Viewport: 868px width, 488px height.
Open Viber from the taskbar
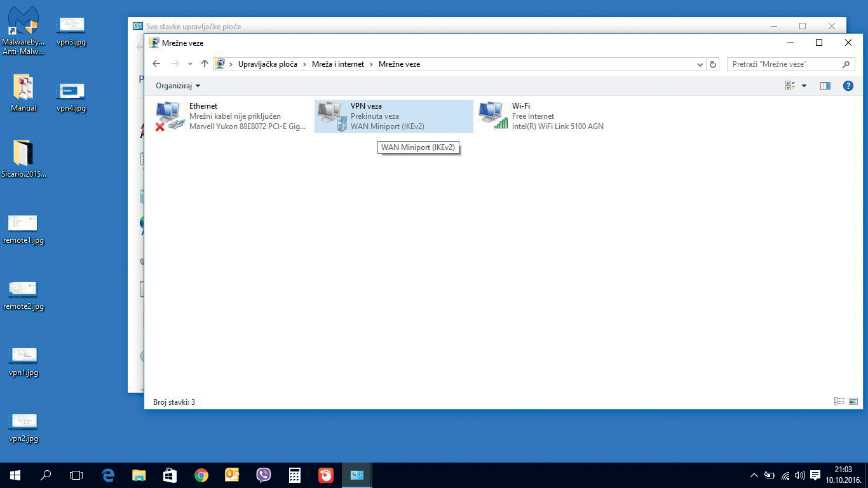click(x=263, y=475)
